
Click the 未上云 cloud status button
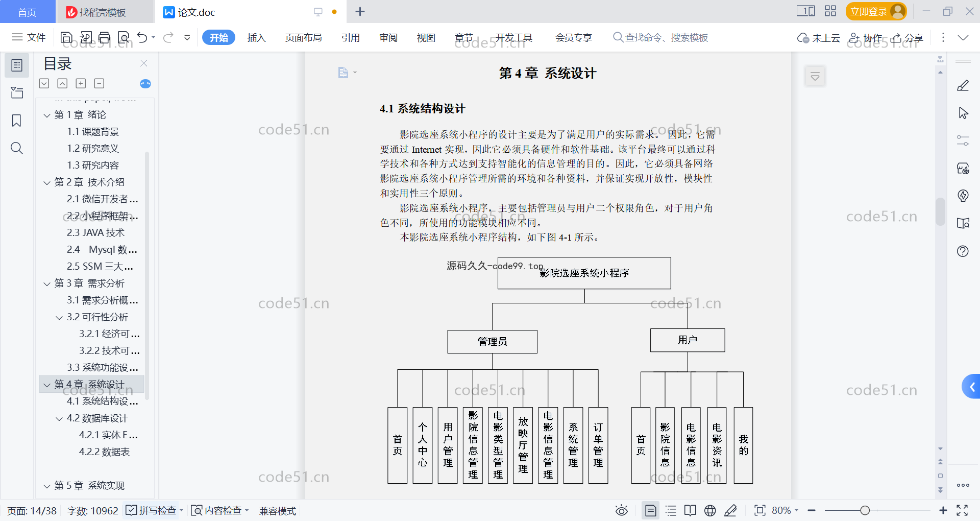tap(819, 38)
